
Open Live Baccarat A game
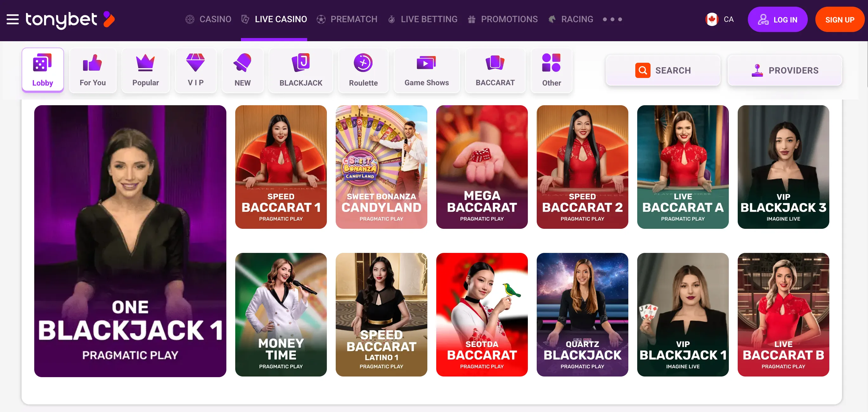pos(683,167)
